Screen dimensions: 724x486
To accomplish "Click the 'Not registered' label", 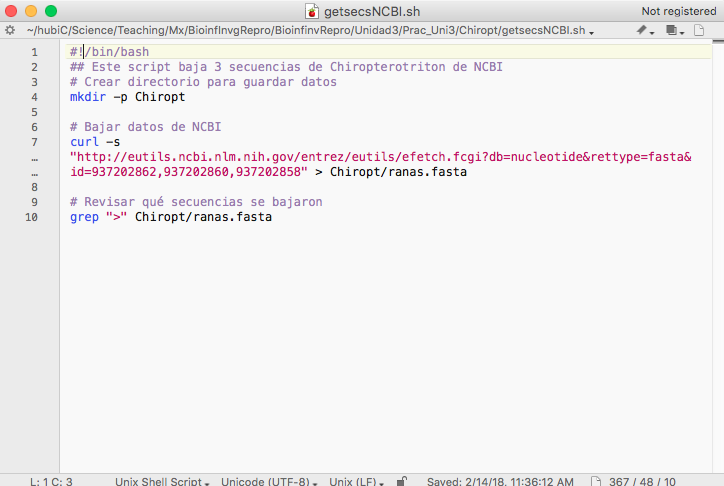I will pos(679,11).
